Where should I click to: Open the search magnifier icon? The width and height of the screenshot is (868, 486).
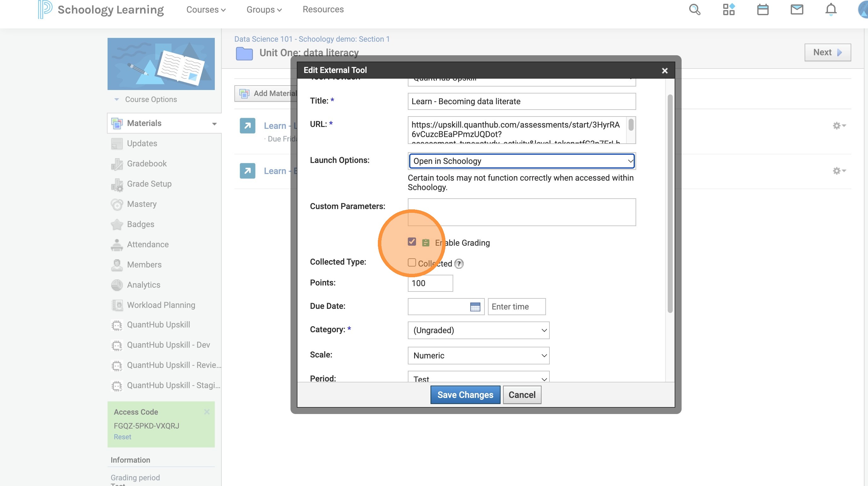[x=694, y=9]
